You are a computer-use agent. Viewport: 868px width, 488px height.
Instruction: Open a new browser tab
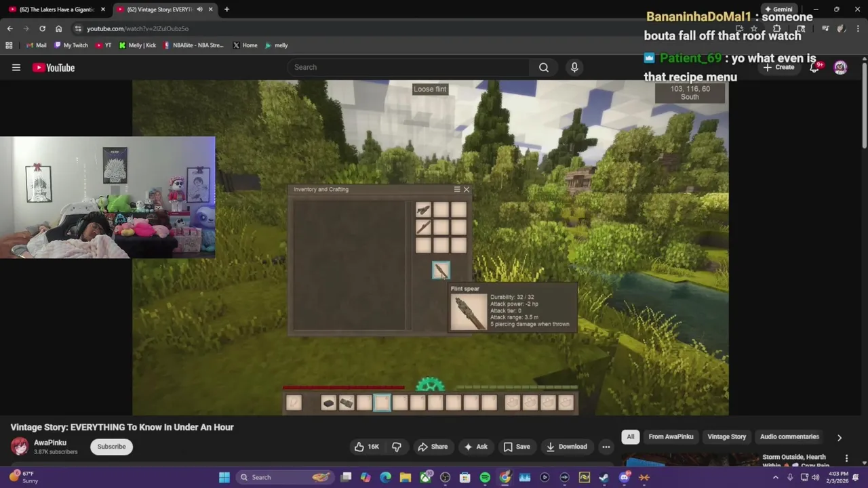226,9
